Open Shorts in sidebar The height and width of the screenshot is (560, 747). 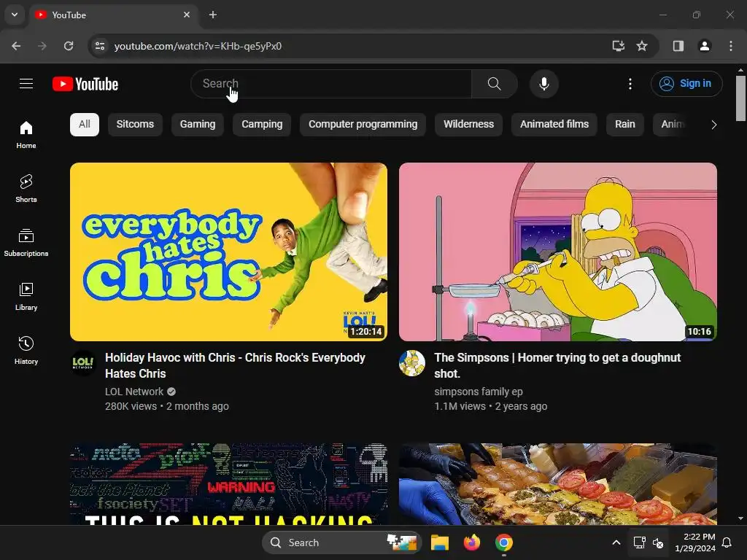(x=26, y=189)
